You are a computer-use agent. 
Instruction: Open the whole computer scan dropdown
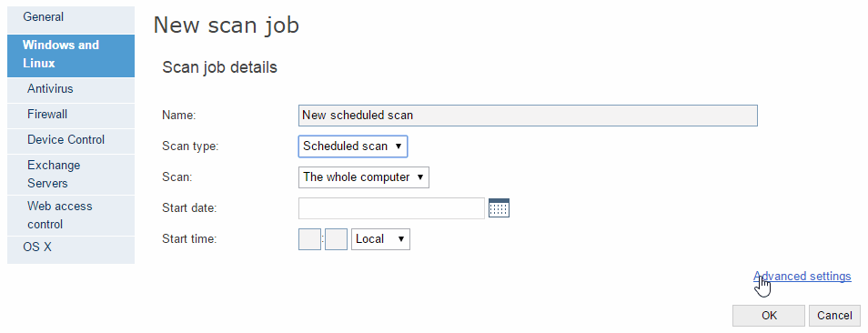click(364, 177)
